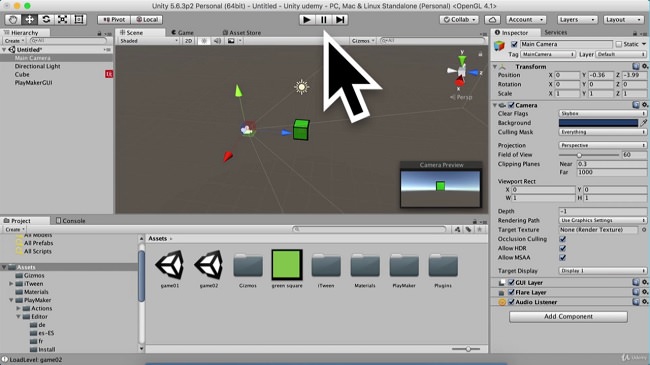
Task: Expand the iTween folder in tree
Action: [x=11, y=284]
